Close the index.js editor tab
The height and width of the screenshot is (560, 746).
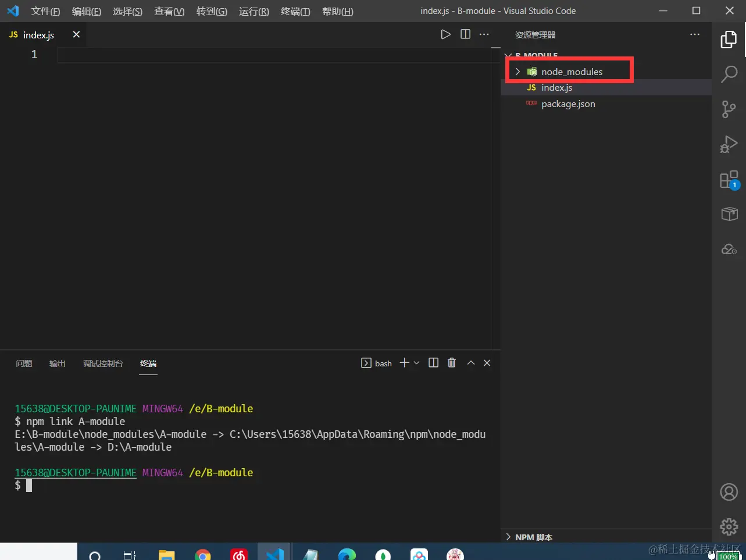coord(76,34)
